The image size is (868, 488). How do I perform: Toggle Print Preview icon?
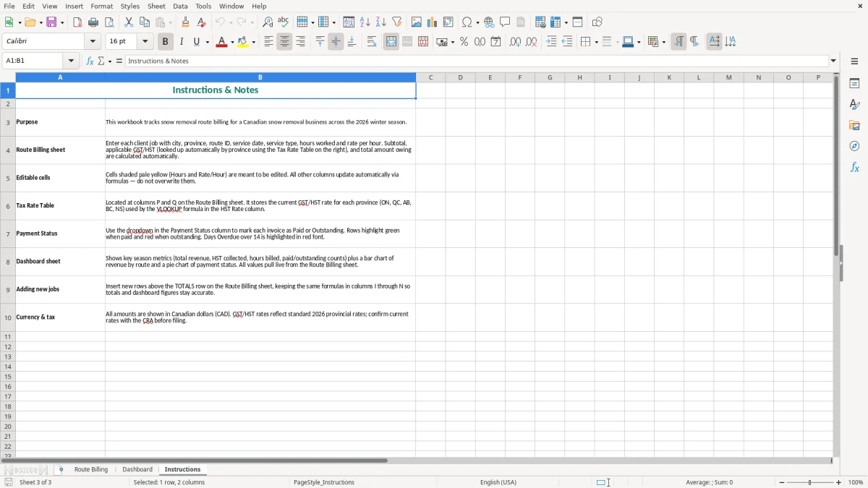109,22
